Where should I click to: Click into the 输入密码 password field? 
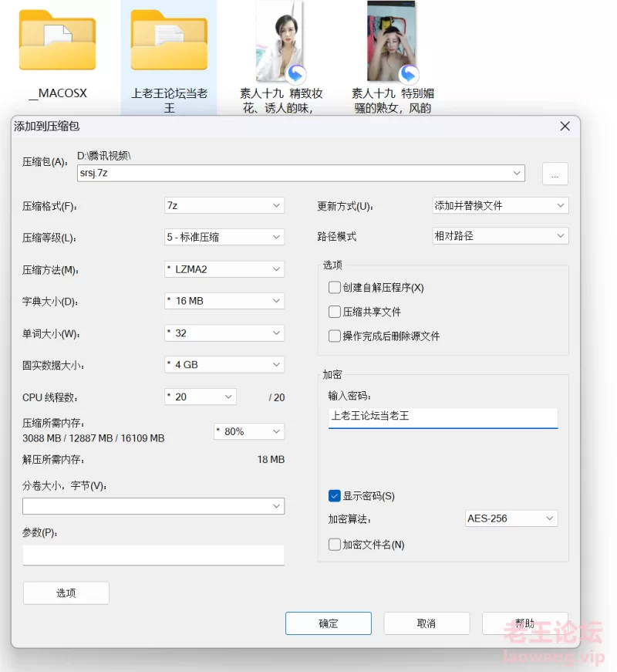tap(443, 417)
